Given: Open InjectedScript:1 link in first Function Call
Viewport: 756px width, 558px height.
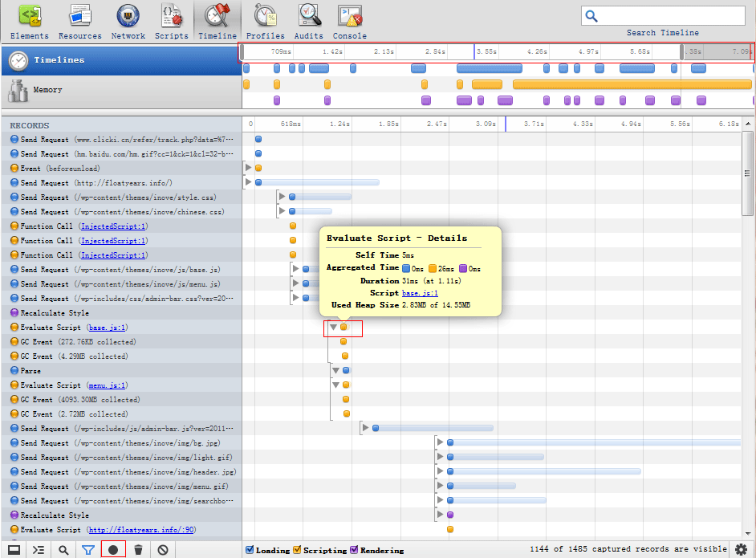Looking at the screenshot, I should pos(113,226).
